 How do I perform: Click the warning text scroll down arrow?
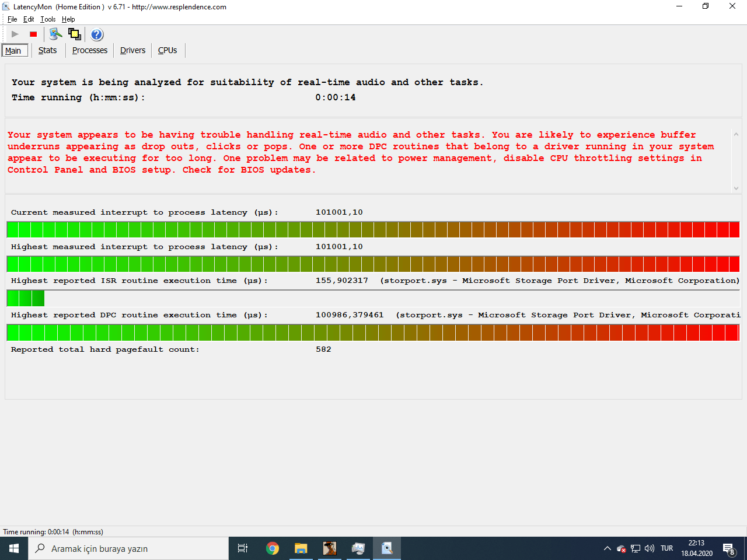[736, 188]
